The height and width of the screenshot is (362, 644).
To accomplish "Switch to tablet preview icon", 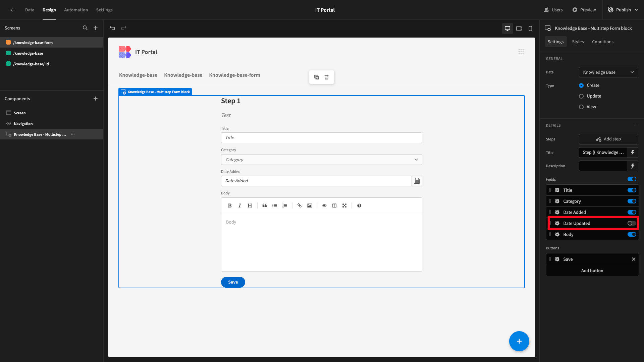I will [x=519, y=28].
